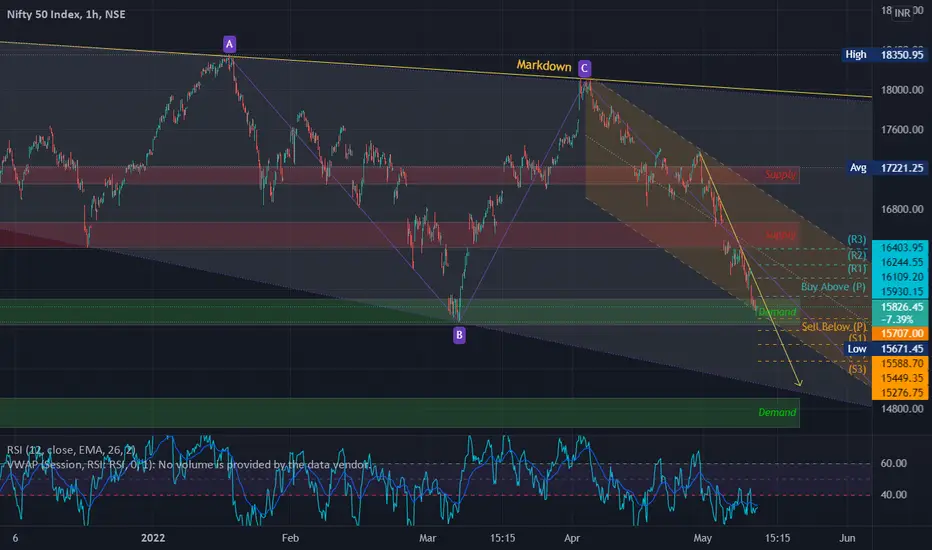Click the purple C point marker
The width and height of the screenshot is (932, 550).
pyautogui.click(x=584, y=68)
